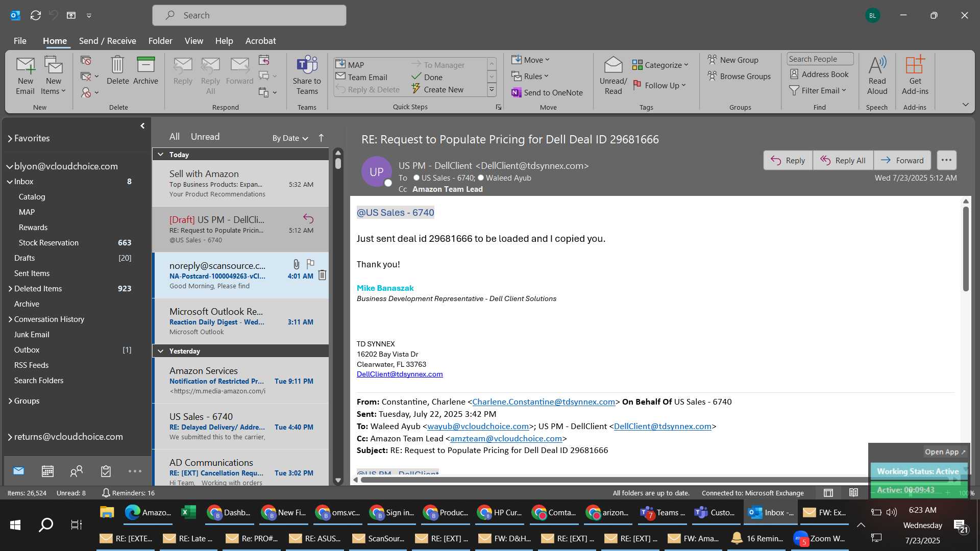Viewport: 980px width, 551px height.
Task: Click the New Email icon
Action: [x=25, y=76]
